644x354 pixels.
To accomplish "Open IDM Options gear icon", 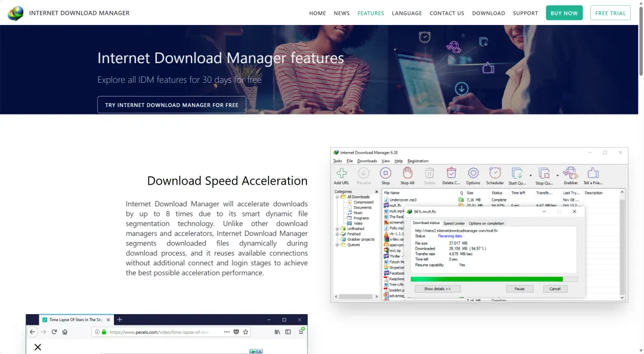I will [473, 176].
